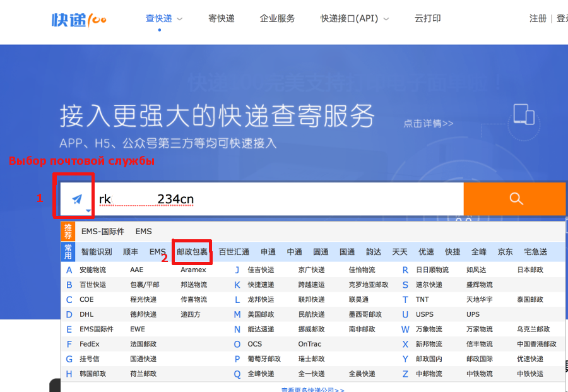This screenshot has width=568, height=392.
Task: Select 挂号信 under letter G
Action: tap(90, 359)
